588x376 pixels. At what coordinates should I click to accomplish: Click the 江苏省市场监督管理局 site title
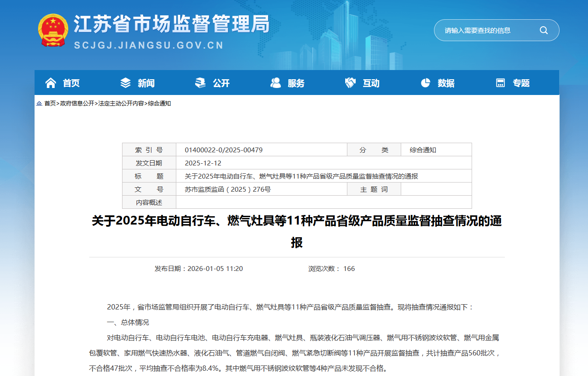click(x=171, y=25)
